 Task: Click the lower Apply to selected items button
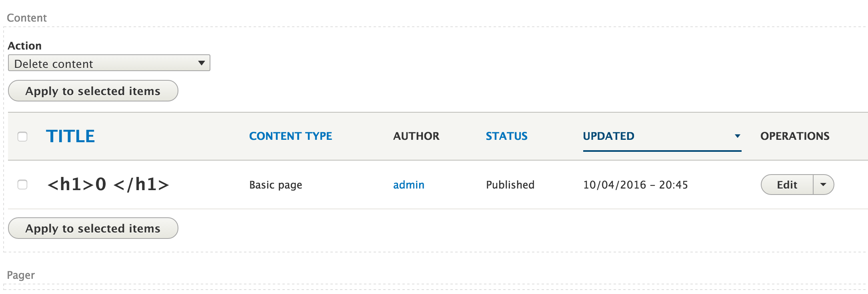[x=93, y=228]
